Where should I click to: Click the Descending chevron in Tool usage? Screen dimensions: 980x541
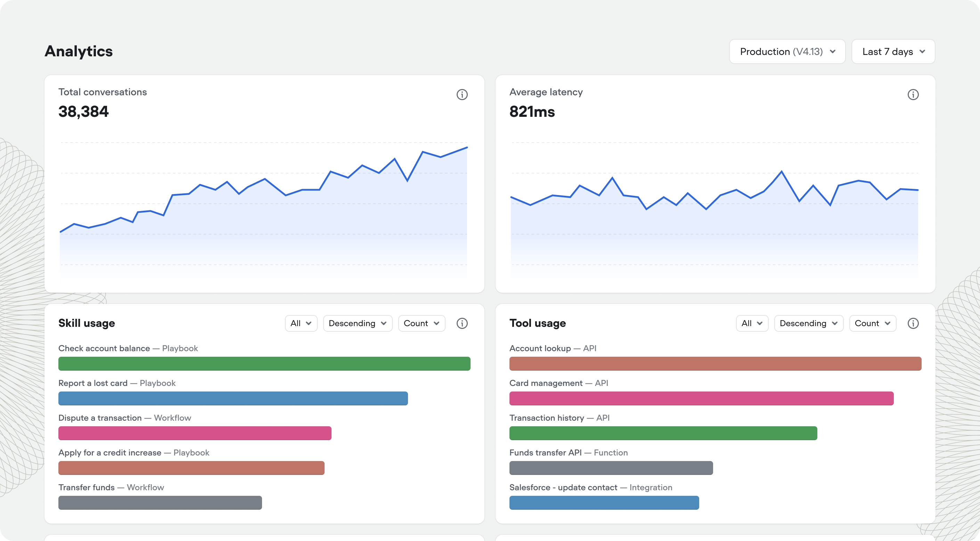pos(835,323)
